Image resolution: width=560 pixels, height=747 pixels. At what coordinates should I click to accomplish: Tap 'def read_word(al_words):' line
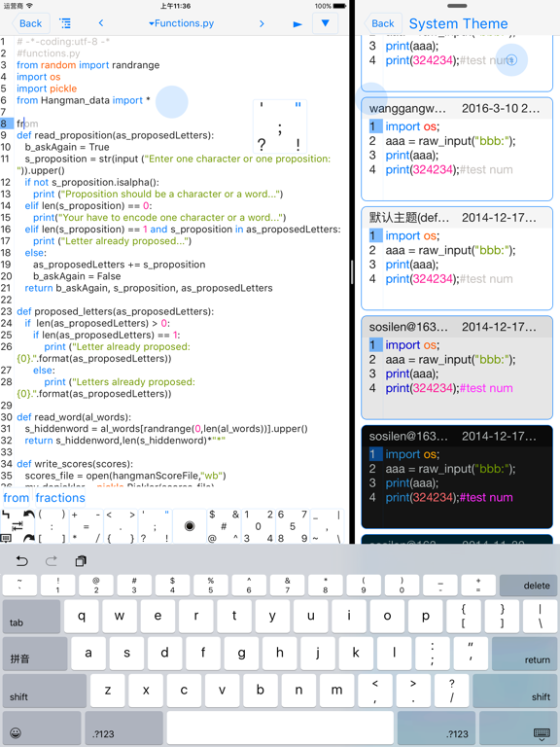coord(74,417)
